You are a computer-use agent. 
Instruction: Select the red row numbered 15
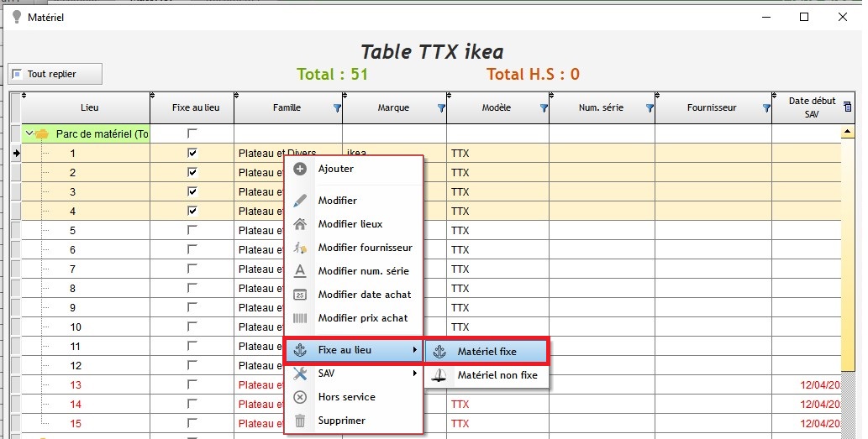coord(76,424)
